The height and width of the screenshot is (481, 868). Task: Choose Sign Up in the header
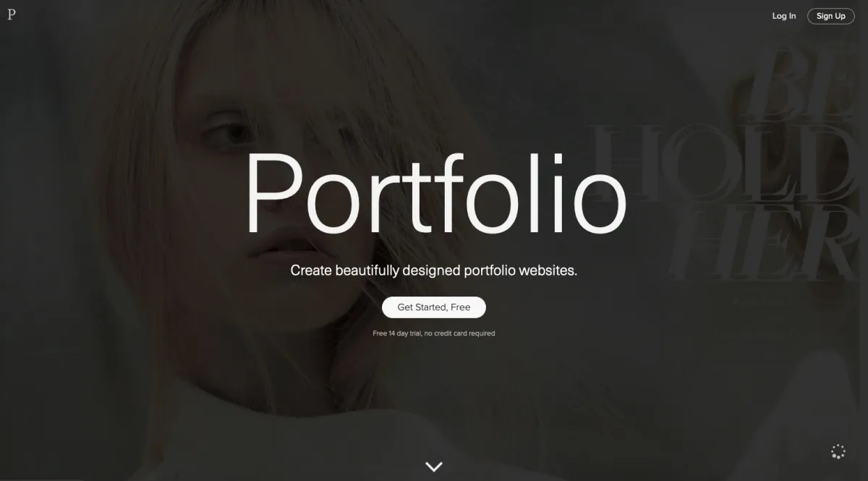tap(830, 16)
